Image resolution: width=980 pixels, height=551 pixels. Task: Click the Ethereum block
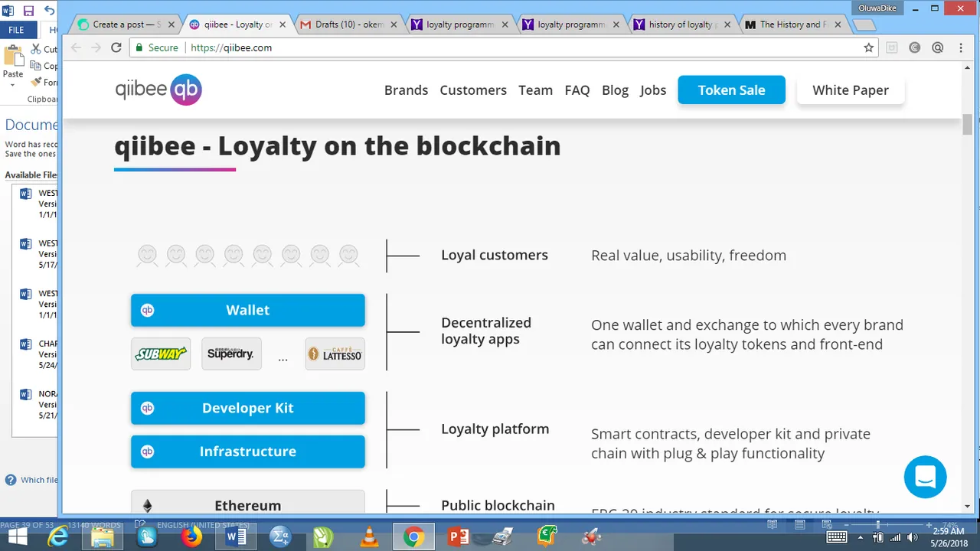(x=248, y=502)
